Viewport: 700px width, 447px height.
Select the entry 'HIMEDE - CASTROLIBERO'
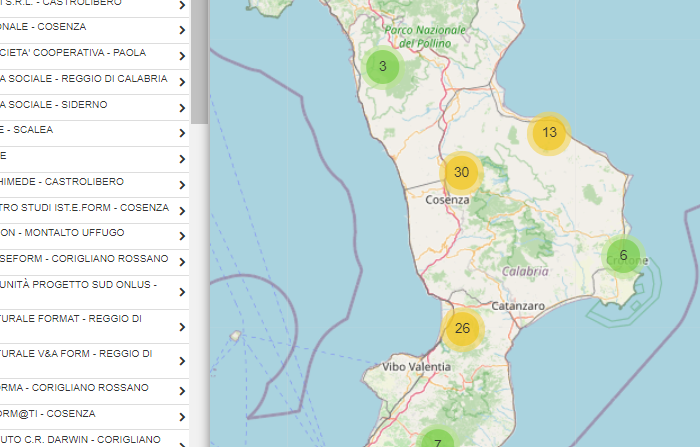click(x=94, y=185)
